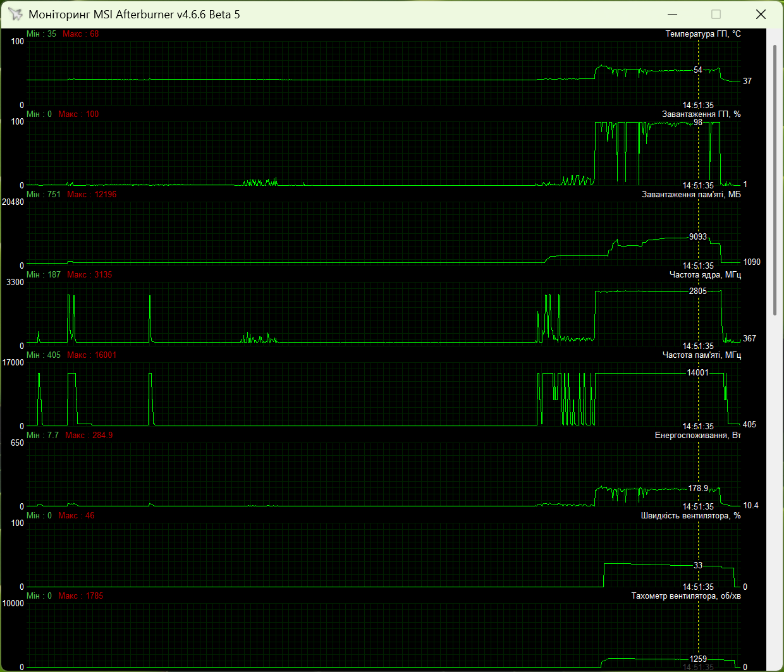Screen dimensions: 784x672
Task: Click the 17000 axis maximum of memory clock graph
Action: point(13,363)
